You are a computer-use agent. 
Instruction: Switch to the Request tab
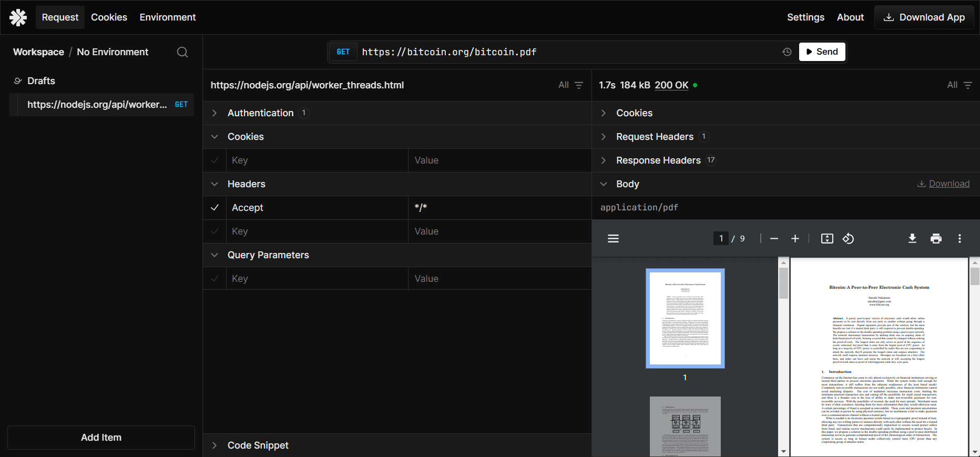coord(60,17)
